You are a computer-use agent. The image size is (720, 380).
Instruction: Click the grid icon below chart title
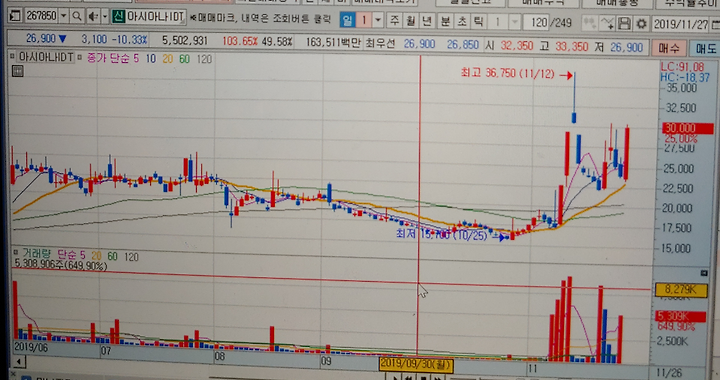click(x=17, y=71)
